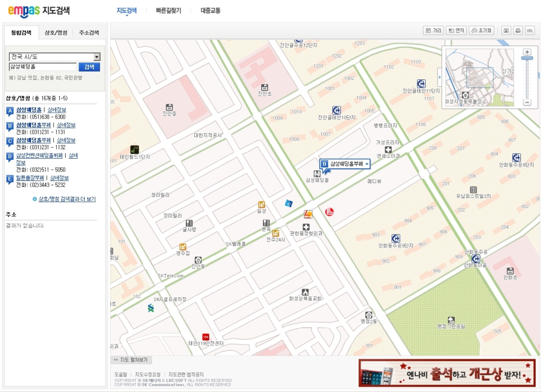Click the 일성 restaurant icon on the map
This screenshot has width=542, height=392.
[x=261, y=204]
